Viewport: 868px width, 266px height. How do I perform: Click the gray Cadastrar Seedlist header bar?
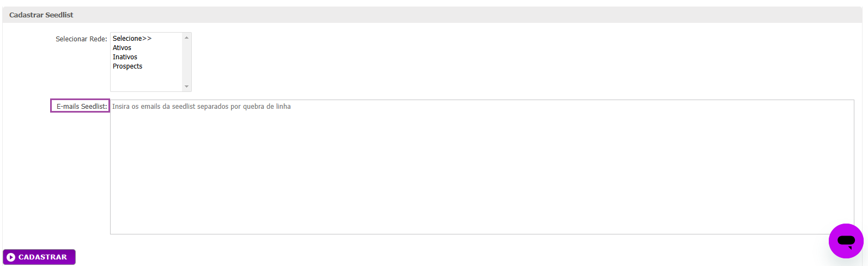coord(433,15)
